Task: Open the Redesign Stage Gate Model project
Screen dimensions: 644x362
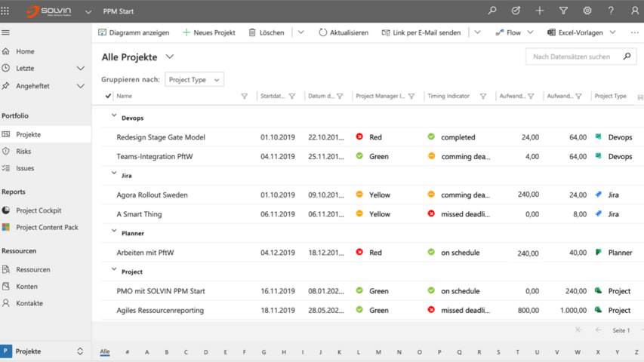Action: tap(161, 137)
